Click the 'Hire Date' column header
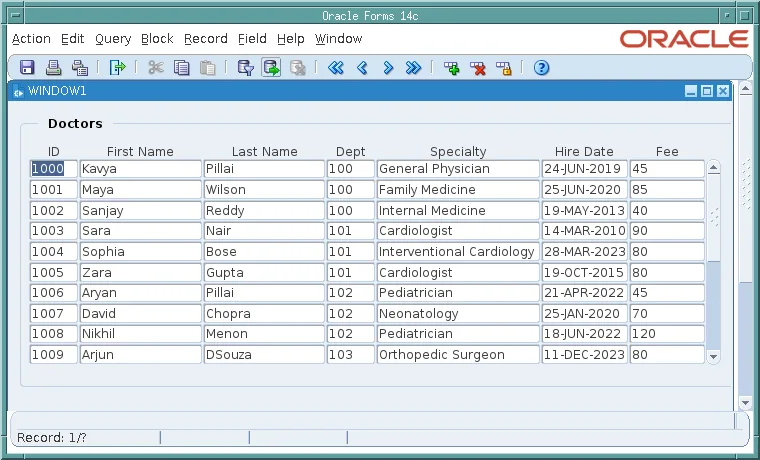Viewport: 760px width, 460px height. point(584,152)
